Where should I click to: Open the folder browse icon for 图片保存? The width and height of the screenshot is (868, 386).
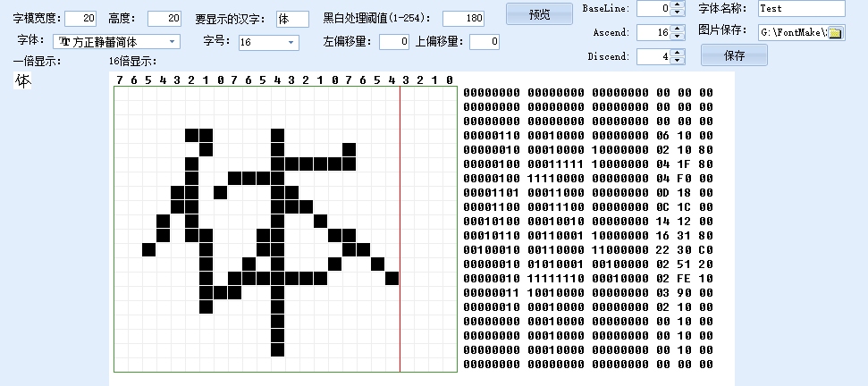(x=836, y=33)
